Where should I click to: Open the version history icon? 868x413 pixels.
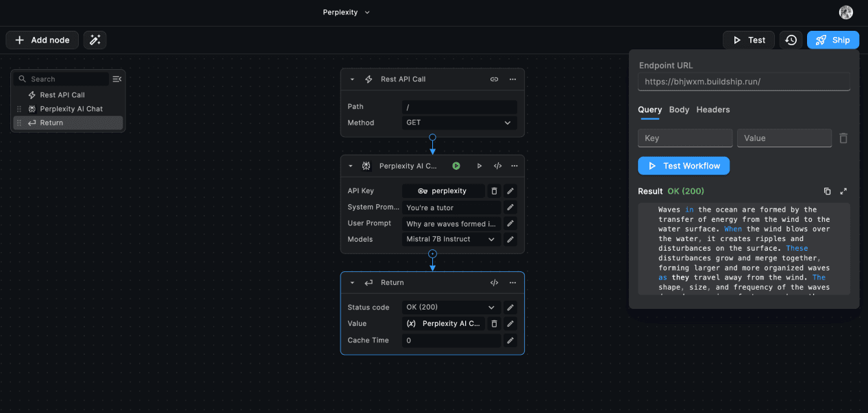(x=791, y=40)
